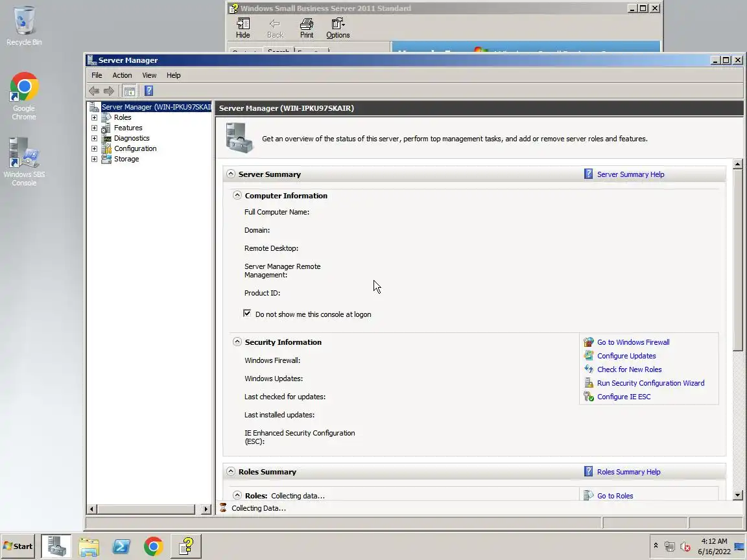Image resolution: width=747 pixels, height=560 pixels.
Task: Select Google Chrome desktop shortcut
Action: tap(24, 96)
